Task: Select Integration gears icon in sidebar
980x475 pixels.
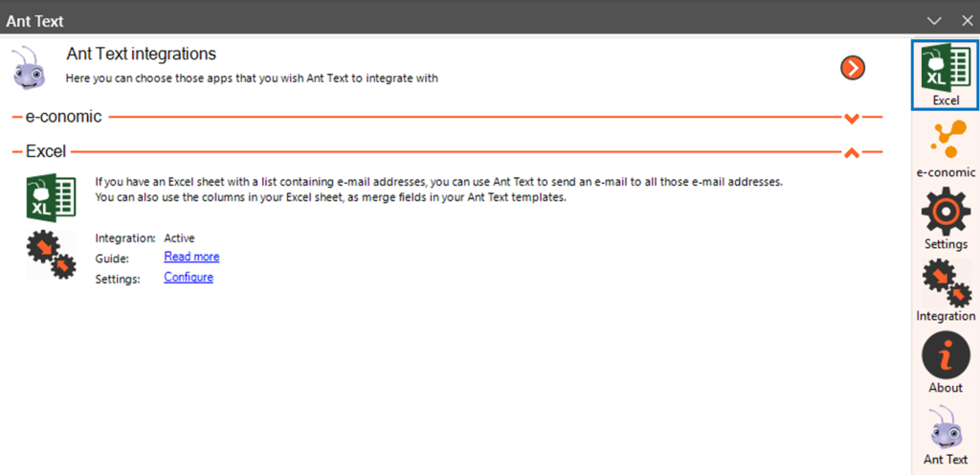Action: pos(946,291)
